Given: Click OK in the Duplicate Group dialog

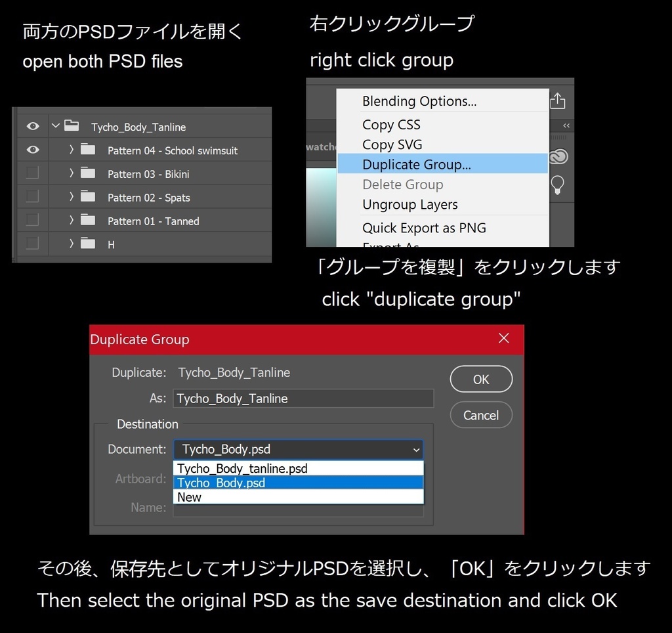Looking at the screenshot, I should click(x=481, y=379).
